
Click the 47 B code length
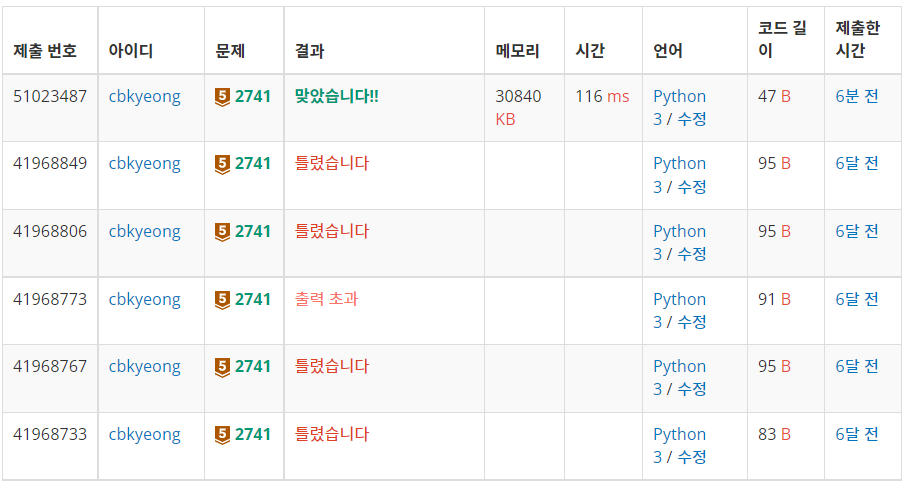click(774, 97)
